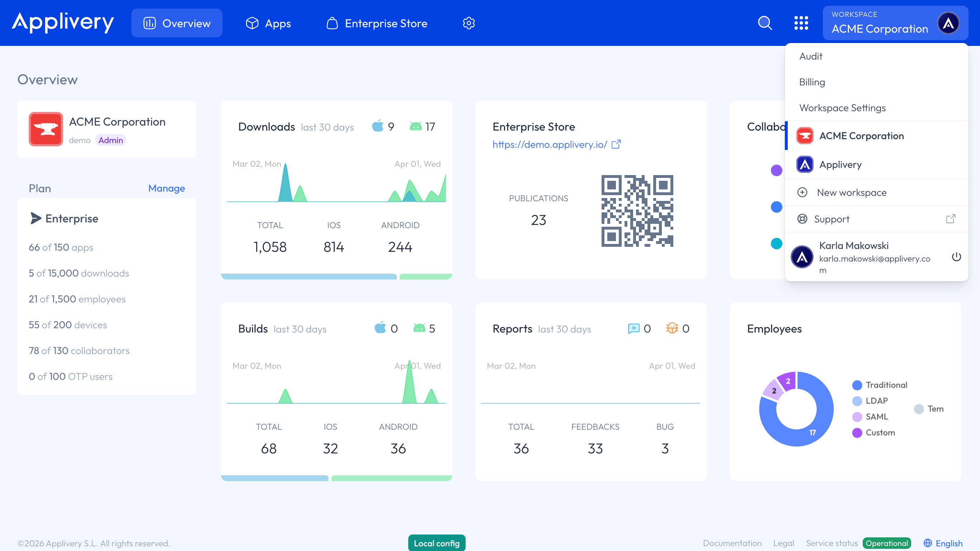This screenshot has width=980, height=551.
Task: Click the ACME Corporation anvil logo
Action: (46, 129)
